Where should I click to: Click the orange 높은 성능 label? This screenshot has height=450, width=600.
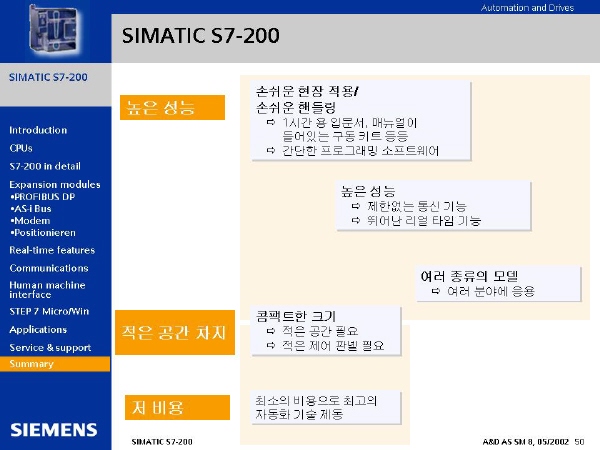click(x=172, y=108)
